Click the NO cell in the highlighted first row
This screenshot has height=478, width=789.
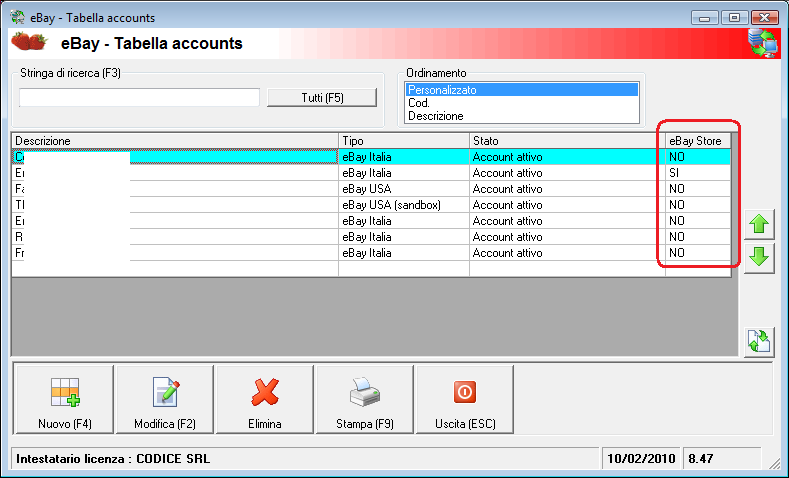(x=698, y=156)
